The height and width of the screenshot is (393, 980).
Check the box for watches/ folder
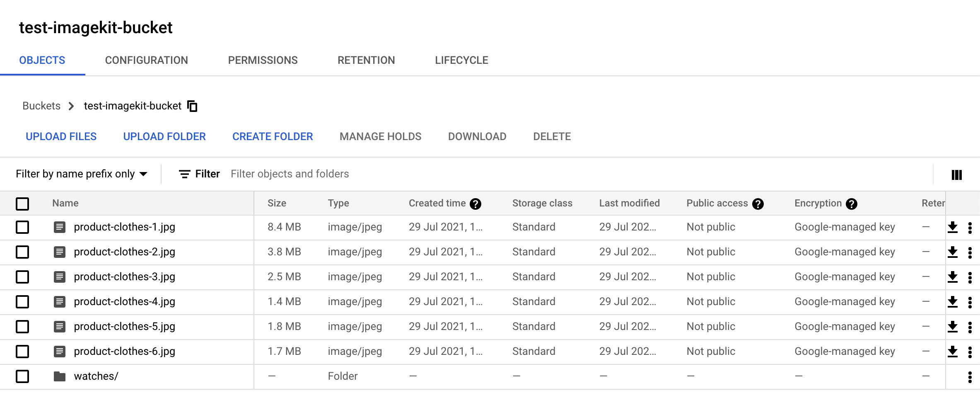pyautogui.click(x=22, y=376)
